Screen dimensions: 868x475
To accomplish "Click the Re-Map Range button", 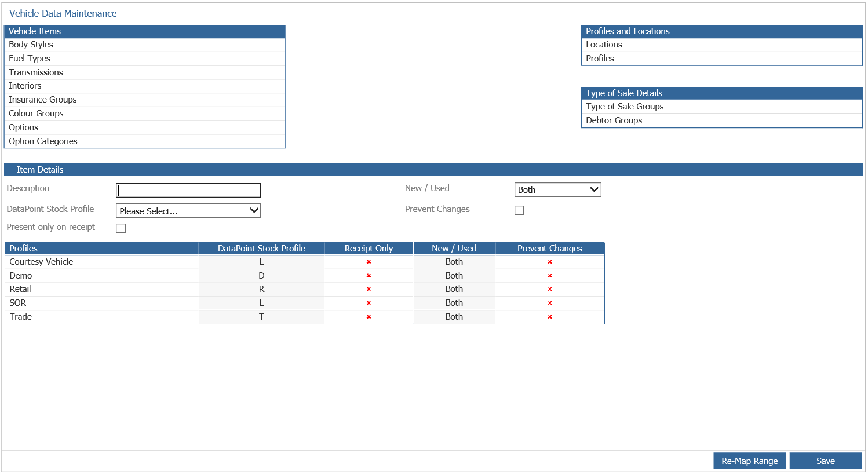I will pos(749,461).
